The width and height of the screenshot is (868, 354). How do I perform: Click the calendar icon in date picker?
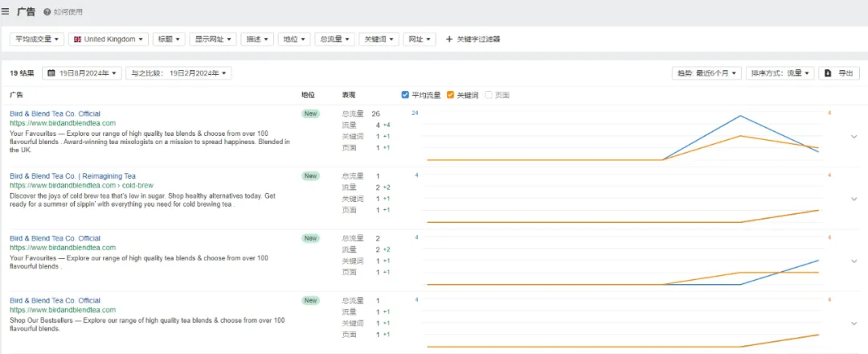(51, 73)
